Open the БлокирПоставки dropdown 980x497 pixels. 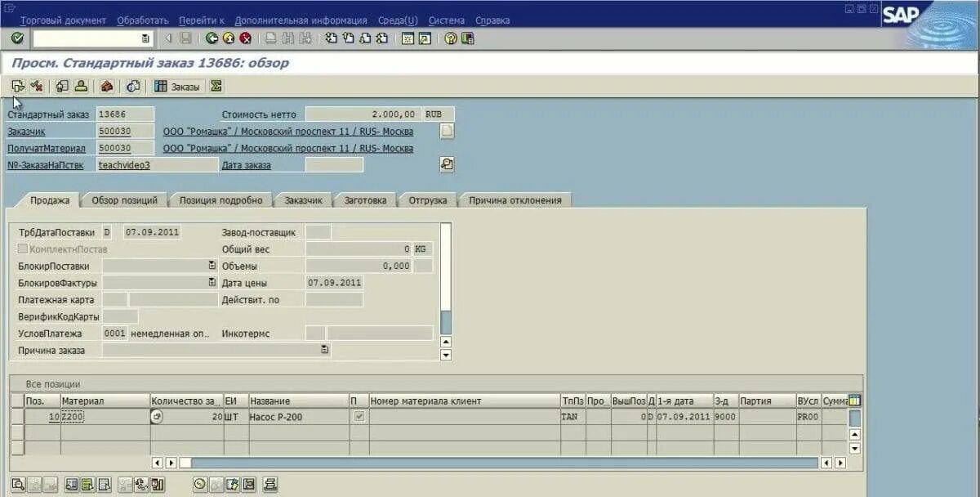tap(212, 266)
